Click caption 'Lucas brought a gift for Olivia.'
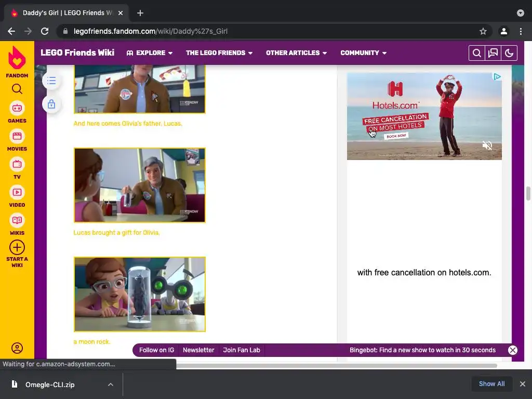Screen dimensions: 532x399 [x=116, y=233]
